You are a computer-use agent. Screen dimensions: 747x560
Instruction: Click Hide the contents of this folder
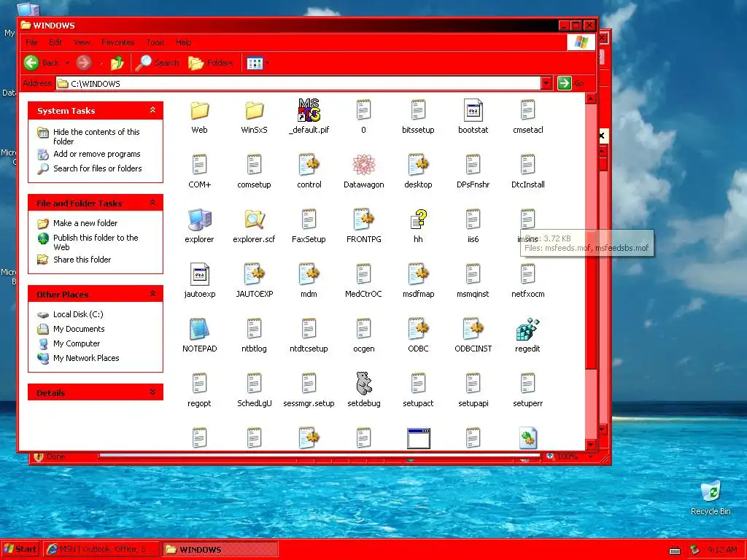coord(96,136)
